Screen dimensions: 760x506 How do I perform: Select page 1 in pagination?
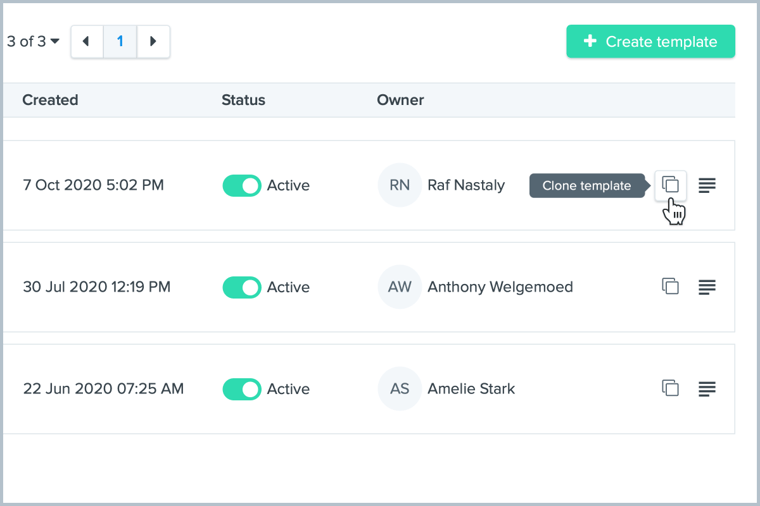[x=120, y=42]
